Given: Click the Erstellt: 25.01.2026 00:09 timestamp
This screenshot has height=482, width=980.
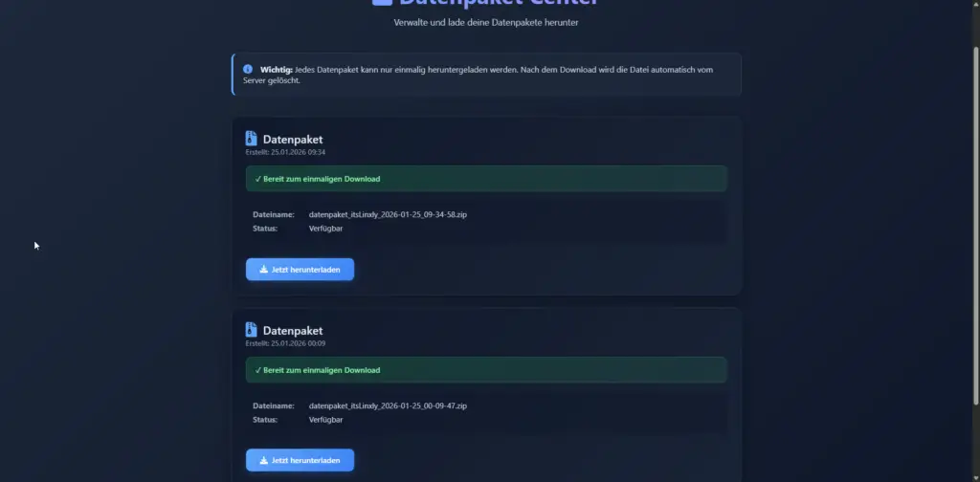Looking at the screenshot, I should pyautogui.click(x=285, y=343).
